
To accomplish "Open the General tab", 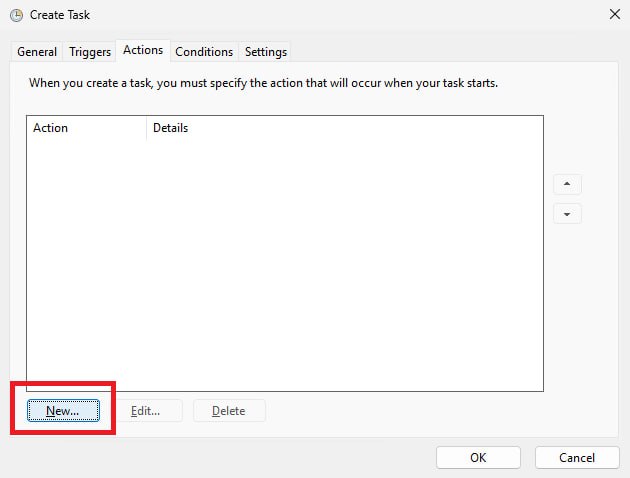I will (x=37, y=52).
